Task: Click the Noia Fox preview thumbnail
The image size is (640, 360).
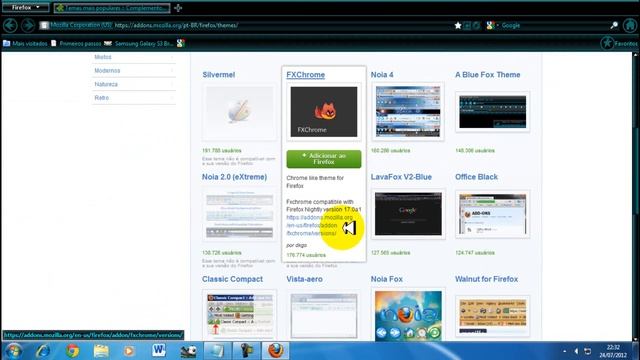Action: (408, 315)
